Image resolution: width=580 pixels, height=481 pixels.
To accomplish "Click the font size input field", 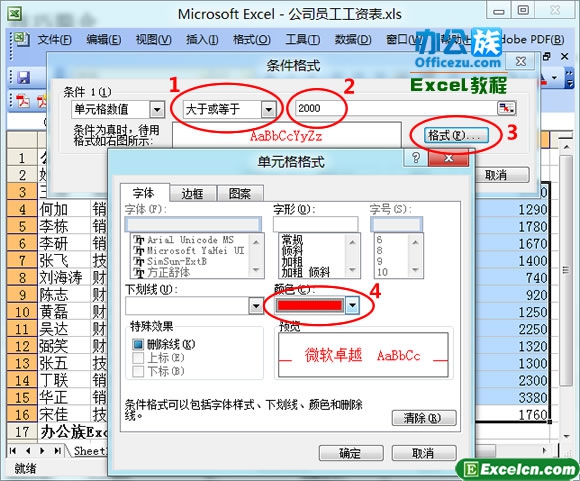I will click(396, 225).
